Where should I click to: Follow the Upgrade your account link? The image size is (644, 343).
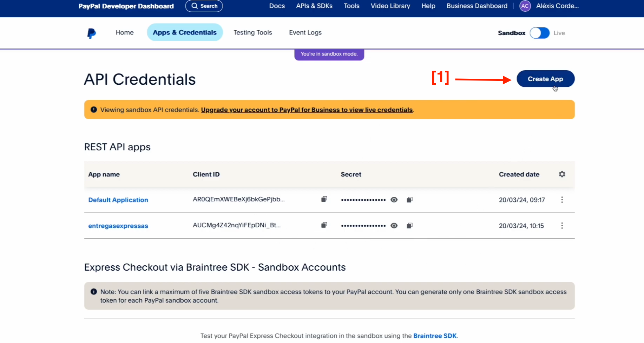tap(307, 110)
